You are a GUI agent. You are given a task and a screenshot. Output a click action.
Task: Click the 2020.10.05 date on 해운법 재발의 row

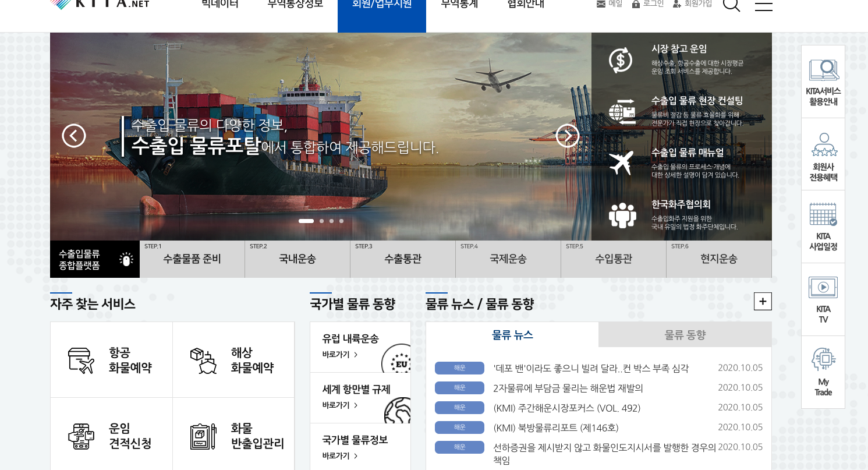740,388
